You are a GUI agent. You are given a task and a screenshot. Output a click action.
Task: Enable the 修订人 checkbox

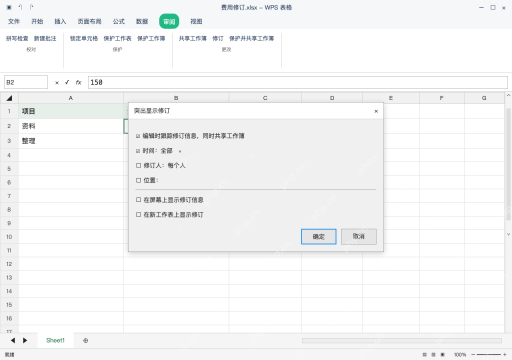click(x=138, y=165)
